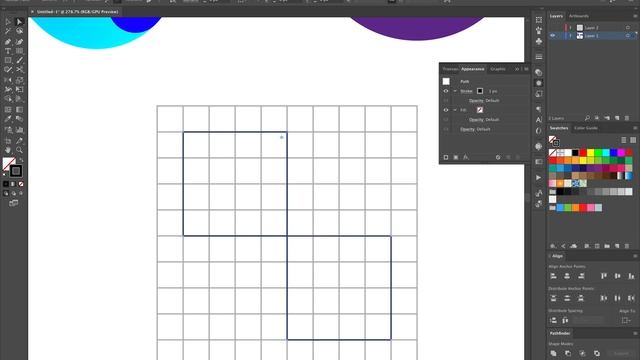Image resolution: width=640 pixels, height=360 pixels.
Task: Switch to Graphic Styles tab
Action: pos(498,69)
